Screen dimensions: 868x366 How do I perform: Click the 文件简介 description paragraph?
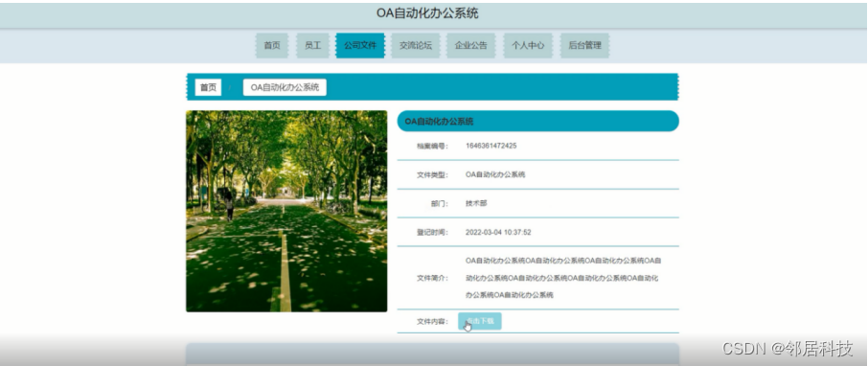[x=563, y=278]
